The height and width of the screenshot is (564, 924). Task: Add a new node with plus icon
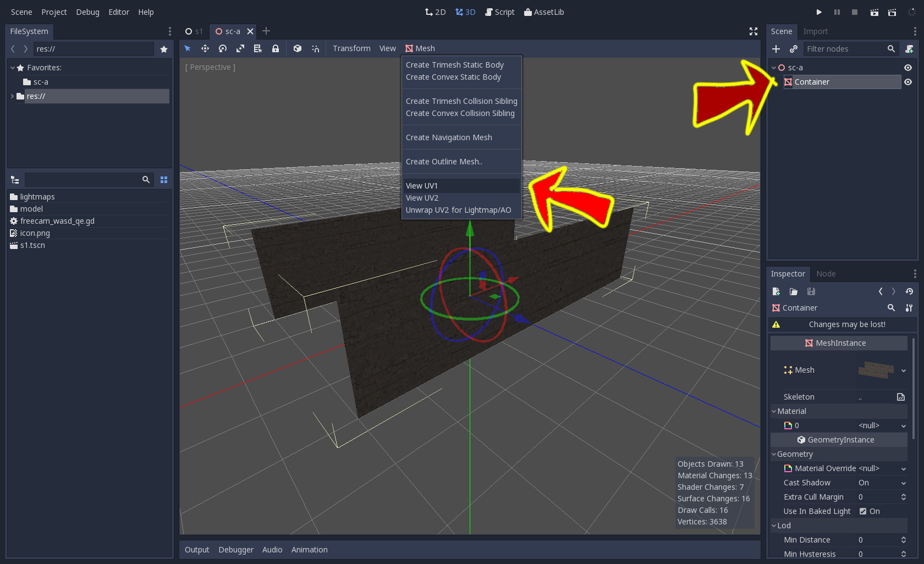(x=776, y=49)
